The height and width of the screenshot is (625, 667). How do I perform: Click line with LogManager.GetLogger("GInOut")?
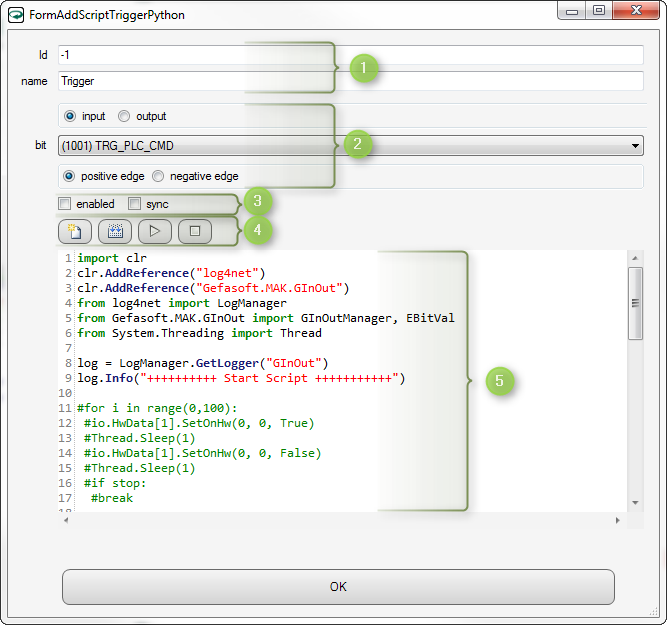(x=203, y=363)
